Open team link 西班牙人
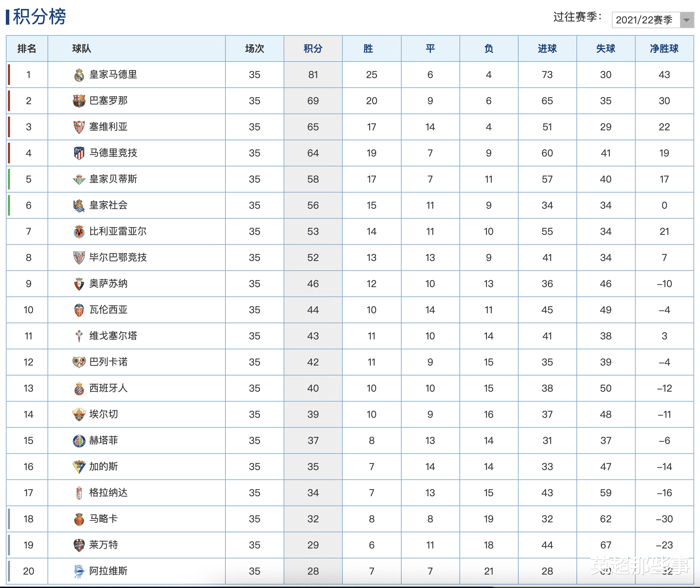 click(108, 388)
